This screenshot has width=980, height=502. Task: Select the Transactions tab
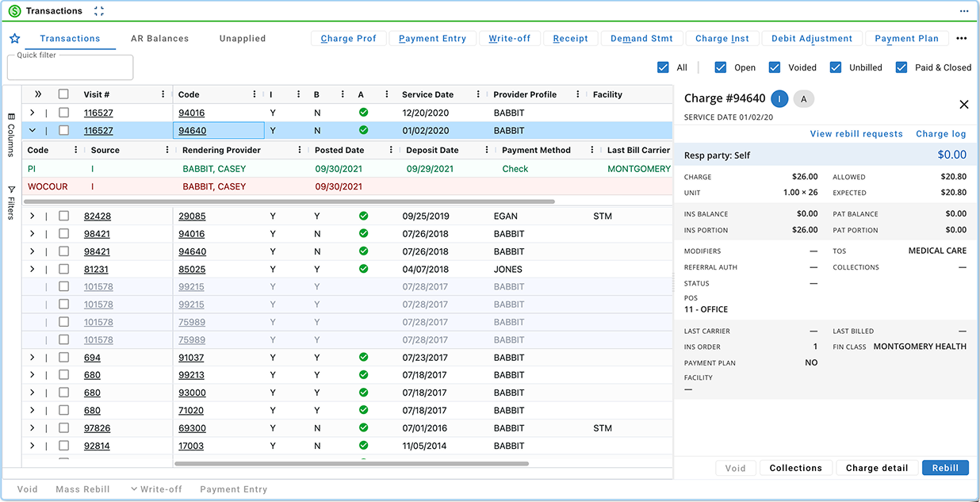[x=70, y=39]
